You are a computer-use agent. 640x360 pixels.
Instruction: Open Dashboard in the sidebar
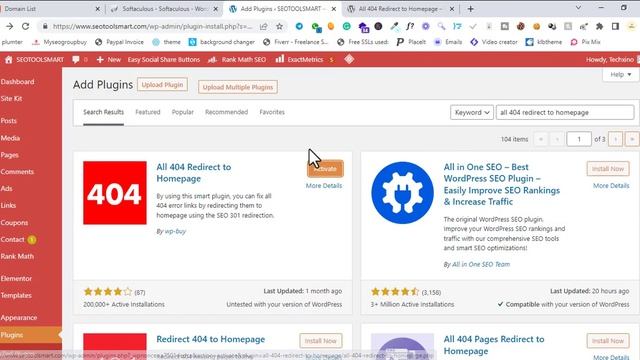tap(18, 82)
